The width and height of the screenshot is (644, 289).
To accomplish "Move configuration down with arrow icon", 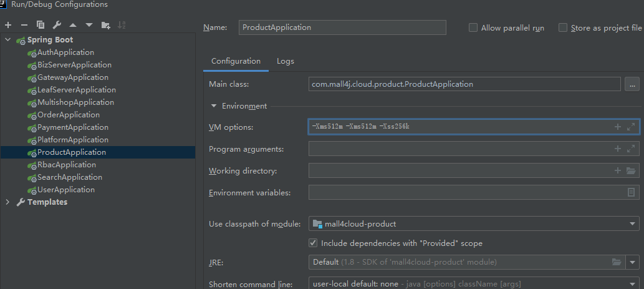I will pos(89,25).
